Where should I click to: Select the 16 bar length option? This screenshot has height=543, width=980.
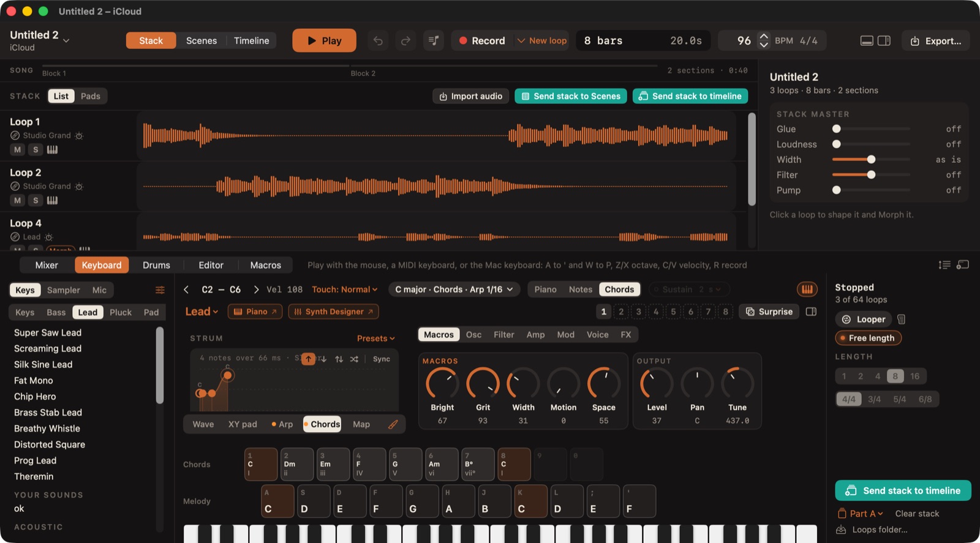pyautogui.click(x=914, y=376)
